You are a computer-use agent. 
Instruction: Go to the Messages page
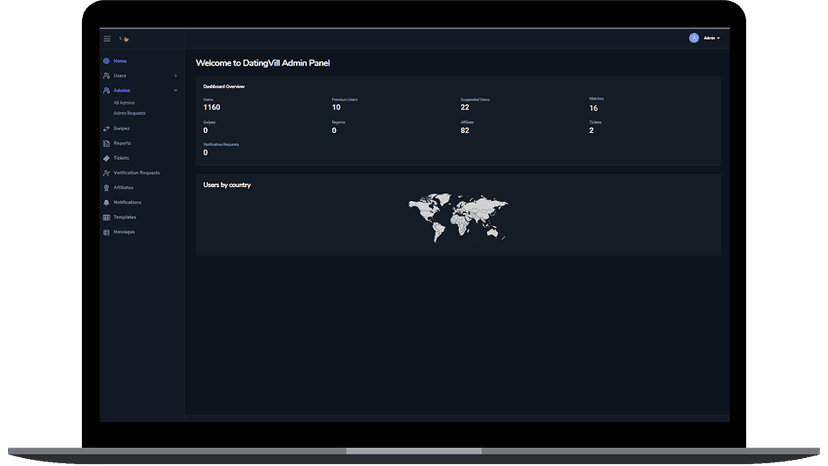tap(124, 232)
